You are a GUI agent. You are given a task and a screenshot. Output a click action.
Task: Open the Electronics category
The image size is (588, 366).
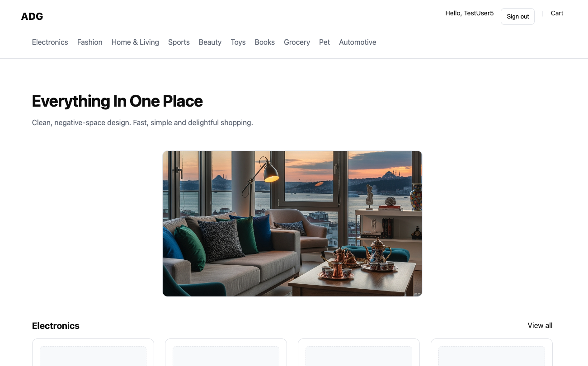(x=50, y=42)
